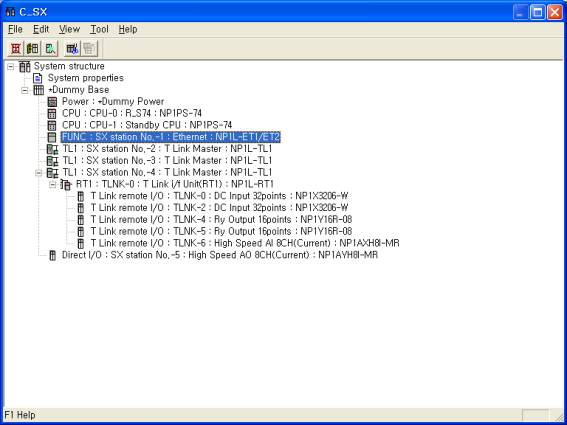Select the Standby CPU NP1PS-74 item
Image resolution: width=567 pixels, height=425 pixels.
tap(147, 125)
